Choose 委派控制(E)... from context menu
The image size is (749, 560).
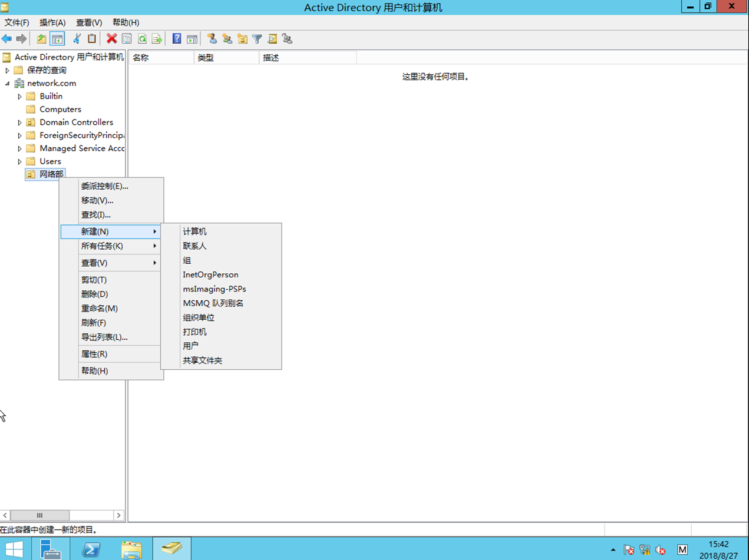(x=111, y=186)
